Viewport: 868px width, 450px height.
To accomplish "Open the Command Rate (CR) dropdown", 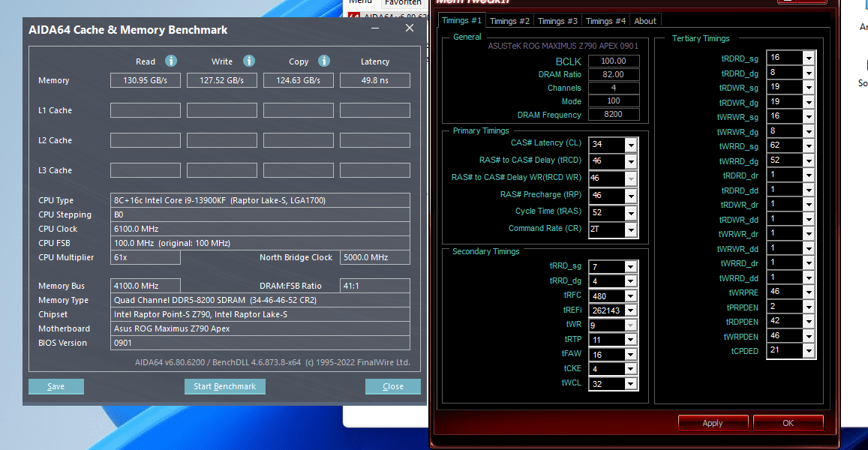I will click(x=630, y=229).
